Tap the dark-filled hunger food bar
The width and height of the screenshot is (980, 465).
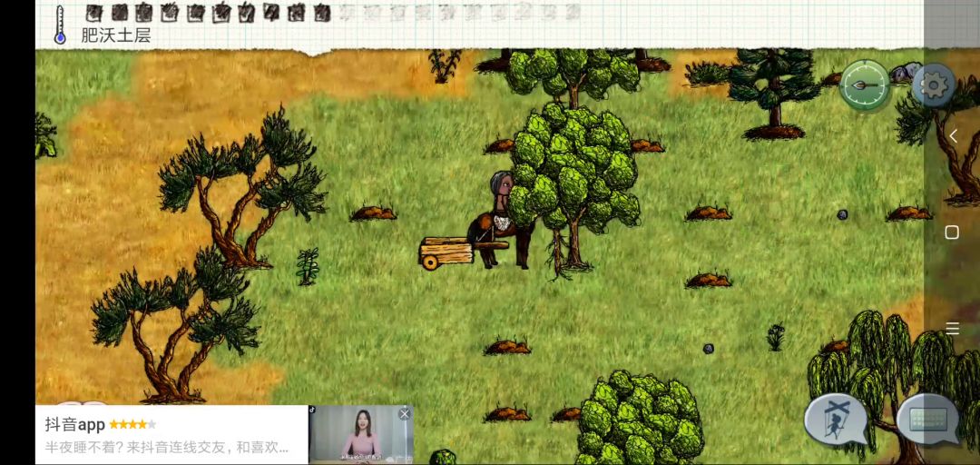208,13
